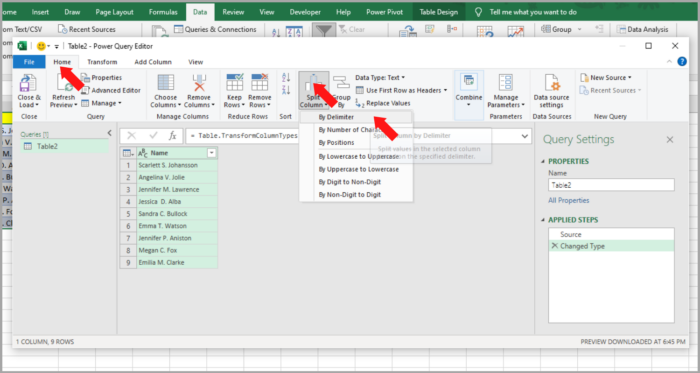Collapse the Power Query ribbon

(x=669, y=62)
